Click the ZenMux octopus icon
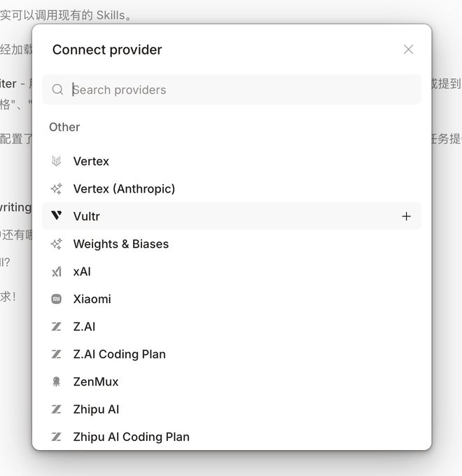Screen dimensions: 462x476 pyautogui.click(x=57, y=381)
